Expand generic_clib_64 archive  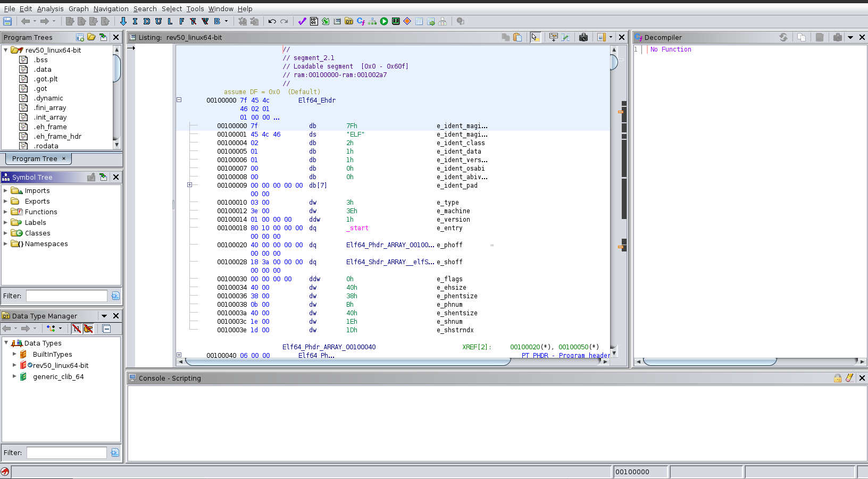(15, 376)
